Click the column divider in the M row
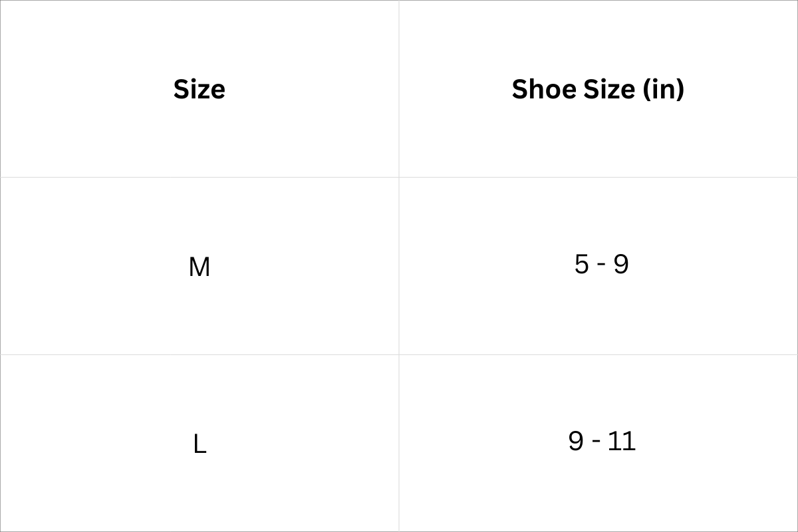The width and height of the screenshot is (798, 532). 399,266
